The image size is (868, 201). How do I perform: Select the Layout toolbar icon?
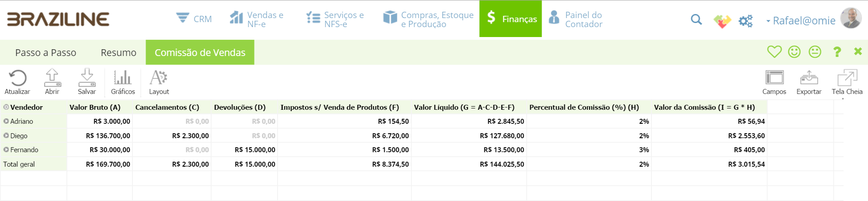[x=159, y=78]
